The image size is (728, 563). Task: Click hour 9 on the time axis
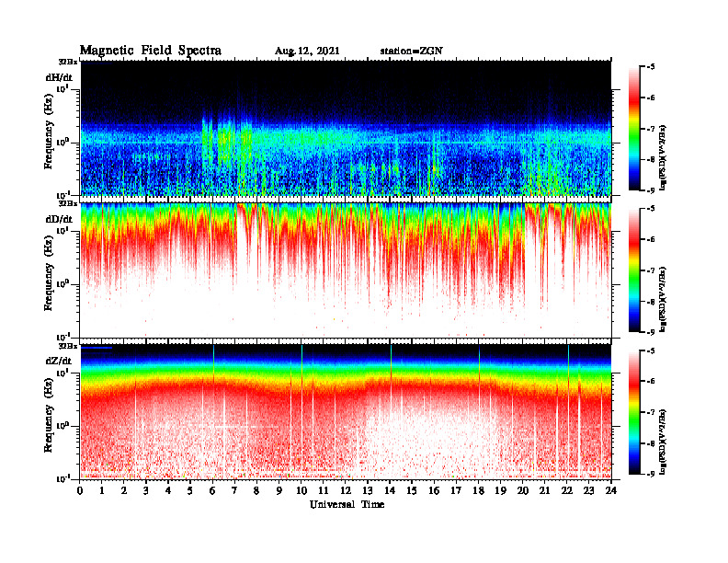[x=279, y=490]
